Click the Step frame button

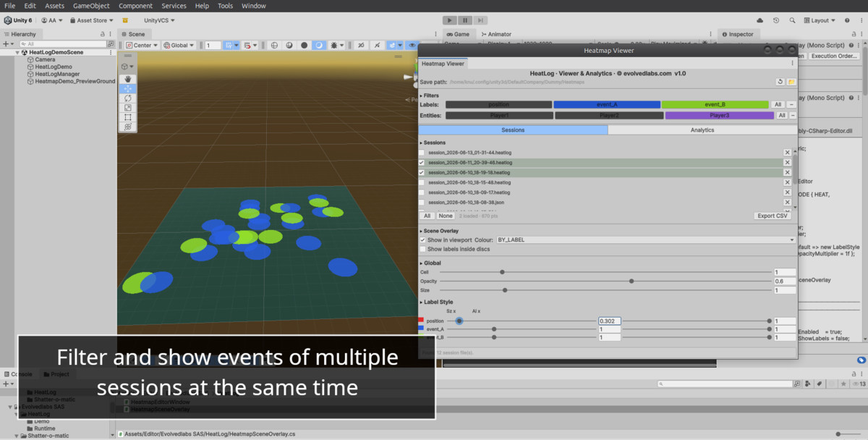click(480, 20)
